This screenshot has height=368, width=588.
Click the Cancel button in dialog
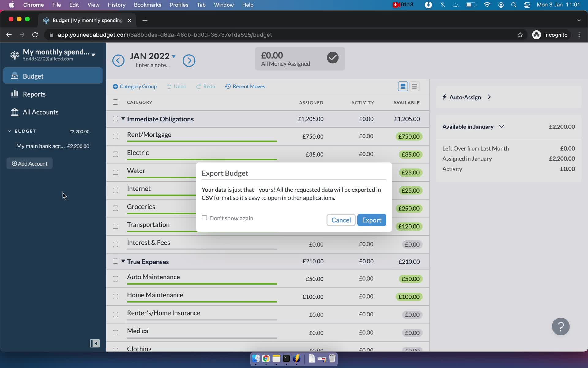[x=341, y=220]
